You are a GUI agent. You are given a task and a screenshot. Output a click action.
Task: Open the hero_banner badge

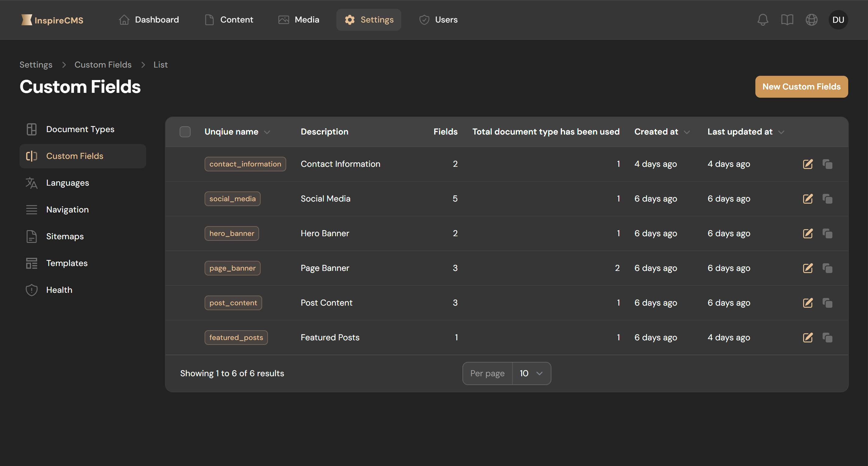pos(231,233)
